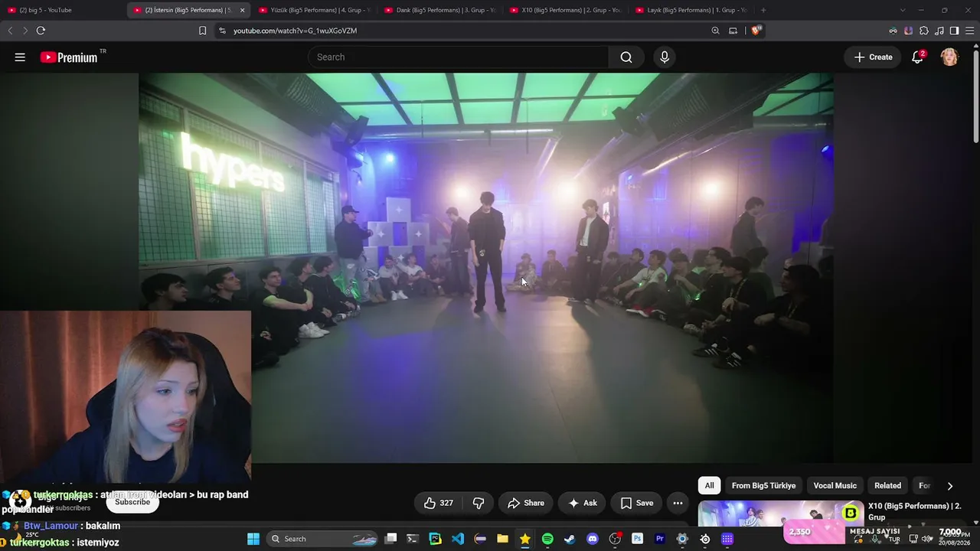The height and width of the screenshot is (551, 980).
Task: Switch to the Yüzük (Big5 Performans) tab
Action: pos(314,10)
